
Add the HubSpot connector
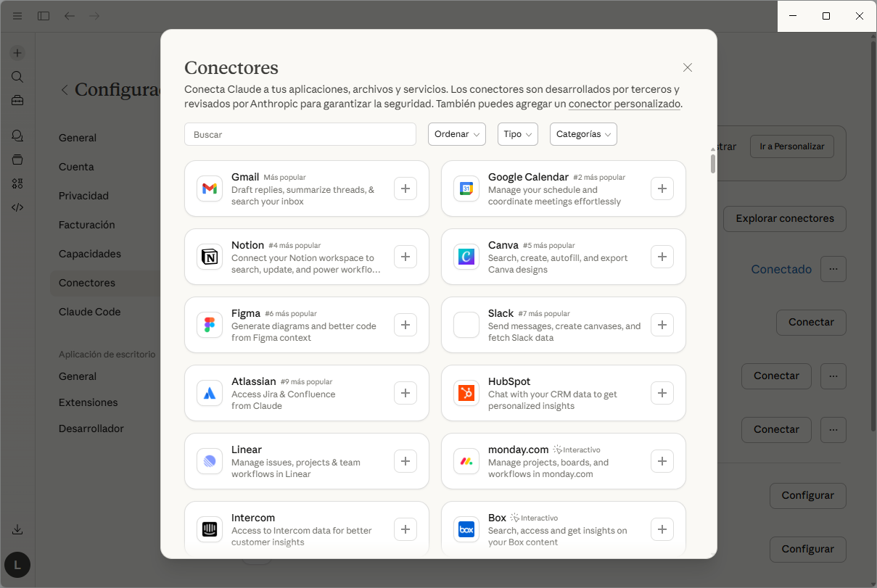point(662,393)
